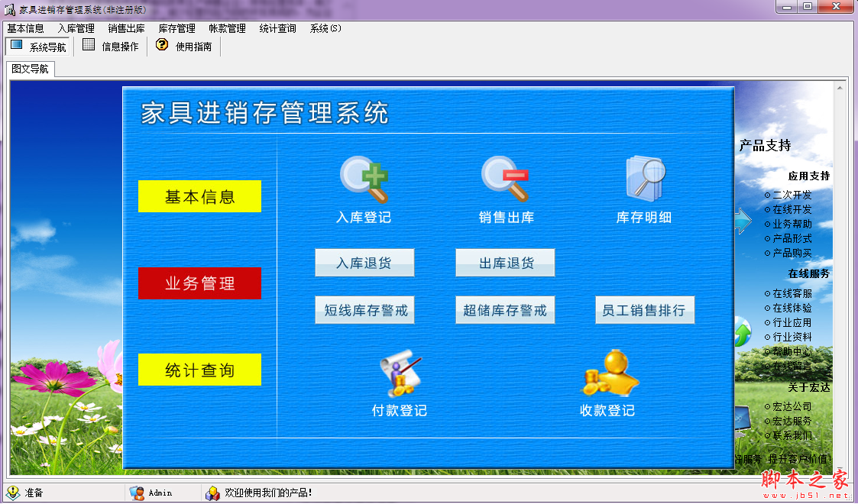
Task: Click the 短线库存警戒 button
Action: point(364,310)
